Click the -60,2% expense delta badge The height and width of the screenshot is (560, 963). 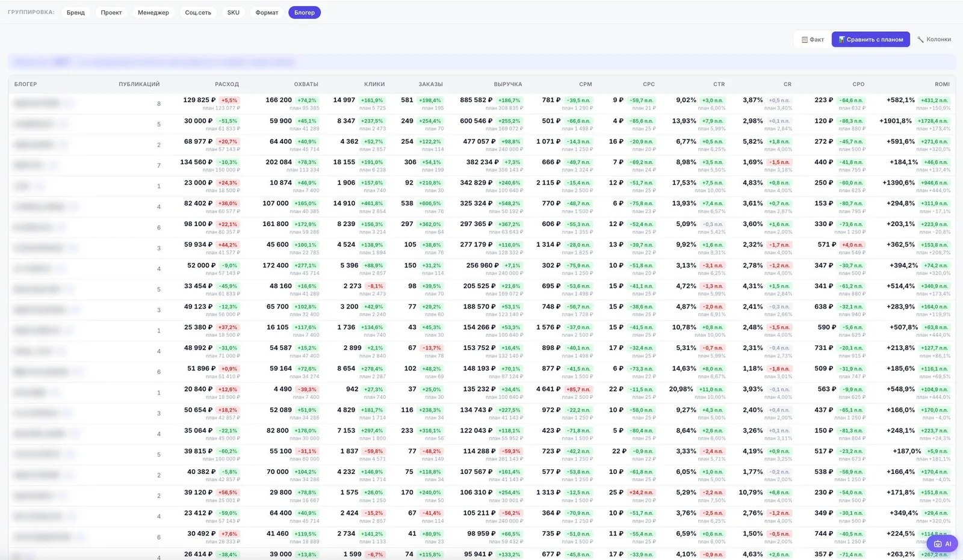pyautogui.click(x=228, y=452)
